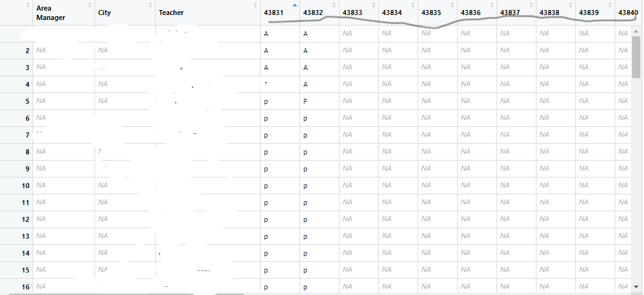Click the sort arrows in 43838 header

570,5
